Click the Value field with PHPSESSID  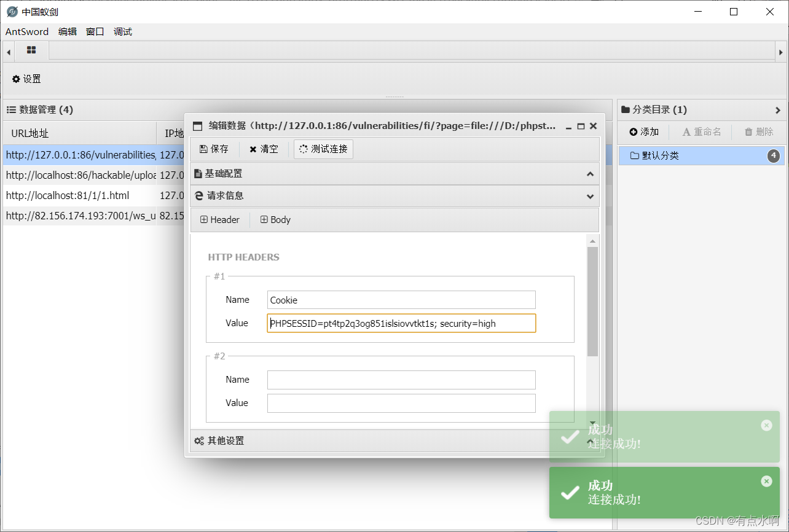[x=401, y=323]
